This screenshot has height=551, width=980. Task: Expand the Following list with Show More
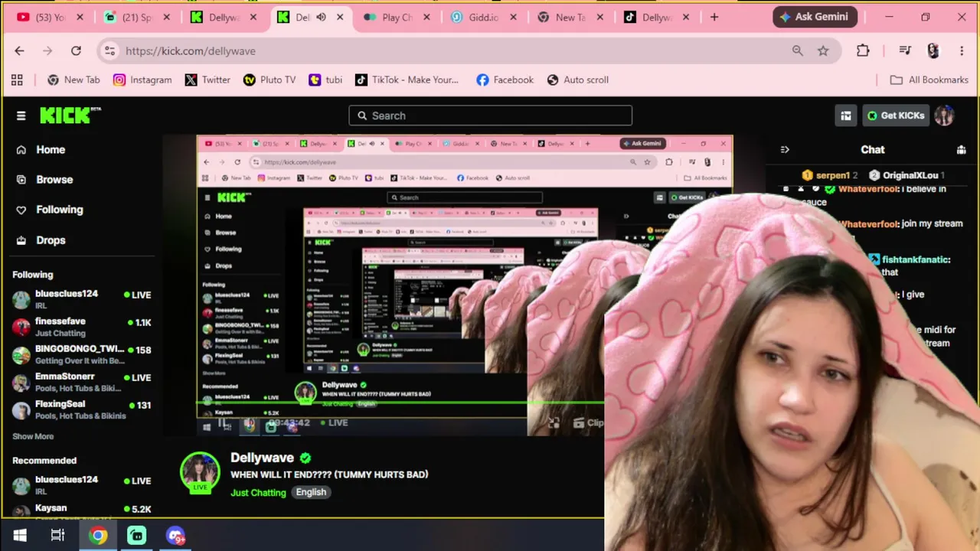[33, 436]
